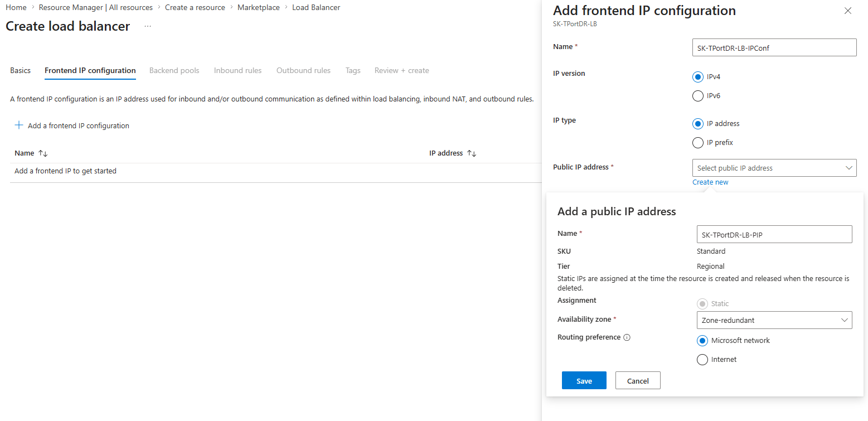Click the frontend IP Name field SK-TPortDR-LB-IPConf

(774, 47)
